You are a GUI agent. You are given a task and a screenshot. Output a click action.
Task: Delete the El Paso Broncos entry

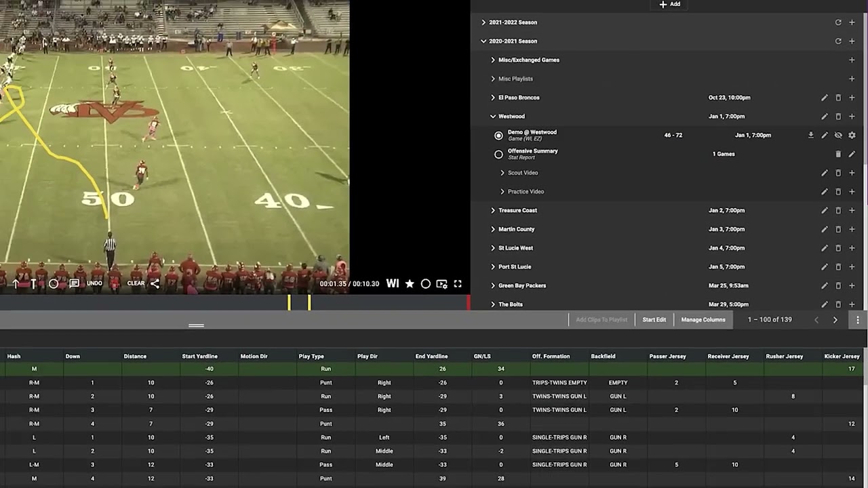(838, 98)
